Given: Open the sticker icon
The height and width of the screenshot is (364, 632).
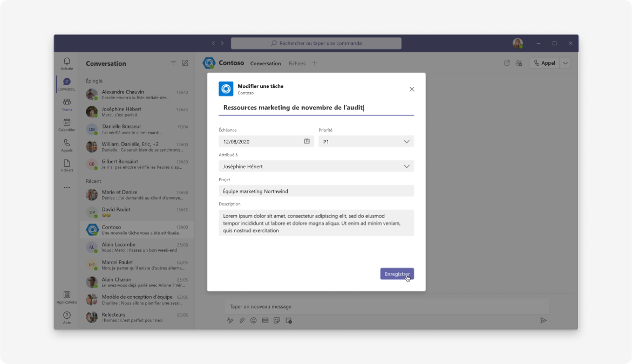Looking at the screenshot, I should tap(277, 320).
